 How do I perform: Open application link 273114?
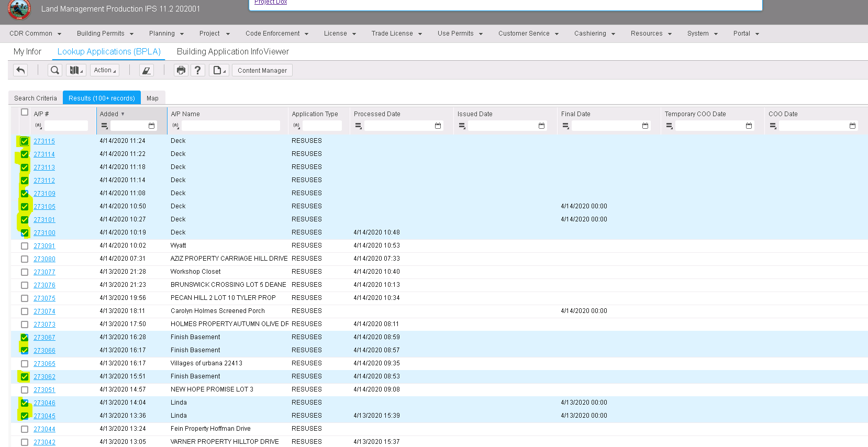[44, 154]
